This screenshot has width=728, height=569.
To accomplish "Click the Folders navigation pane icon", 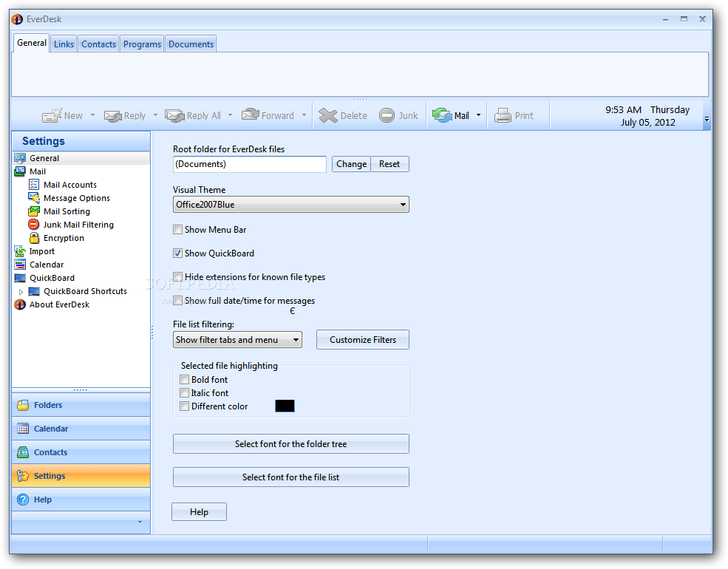I will (x=23, y=405).
